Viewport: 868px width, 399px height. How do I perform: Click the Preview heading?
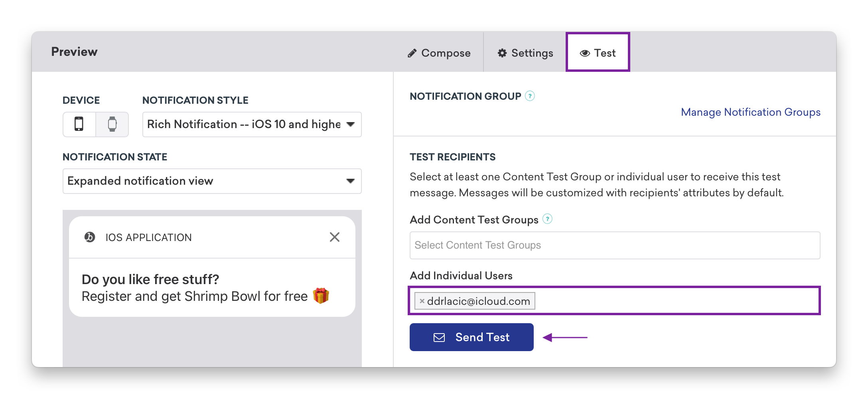point(74,52)
